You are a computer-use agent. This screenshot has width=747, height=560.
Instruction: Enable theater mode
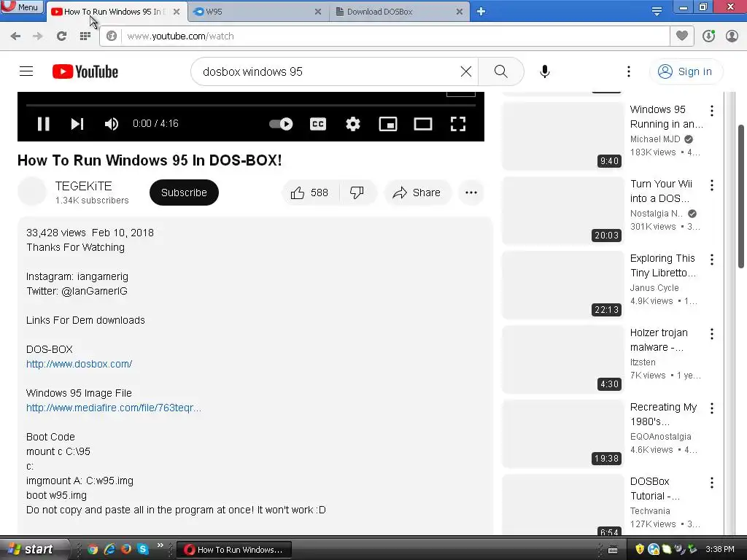tap(423, 124)
